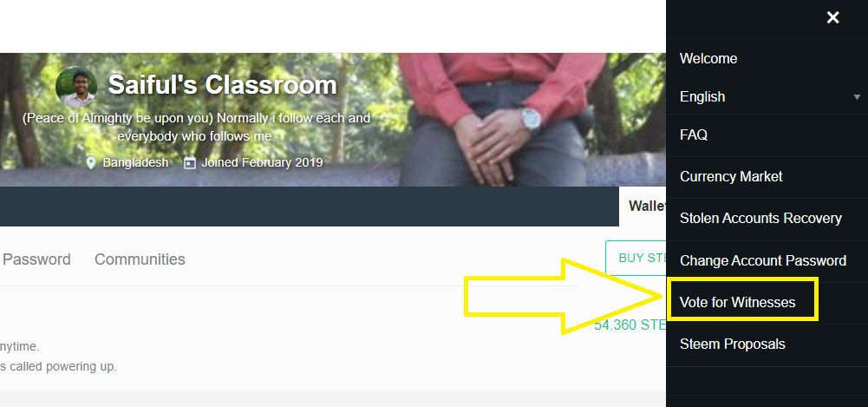Open Steem Proposals

point(733,344)
